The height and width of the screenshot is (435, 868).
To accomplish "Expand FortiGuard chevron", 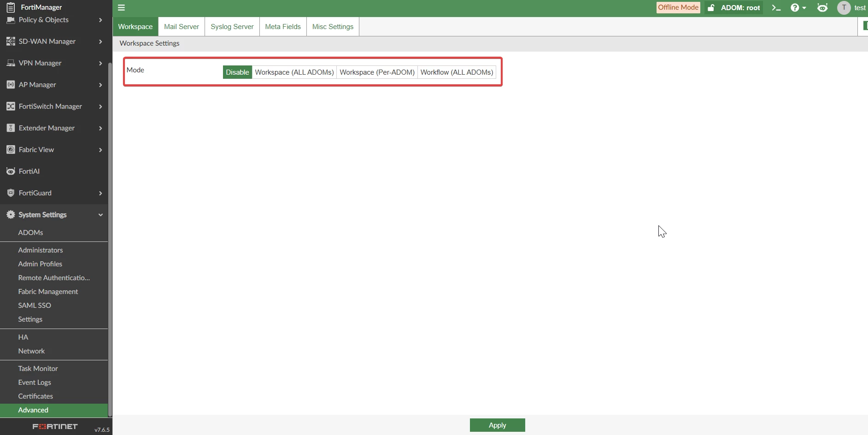I will coord(100,193).
